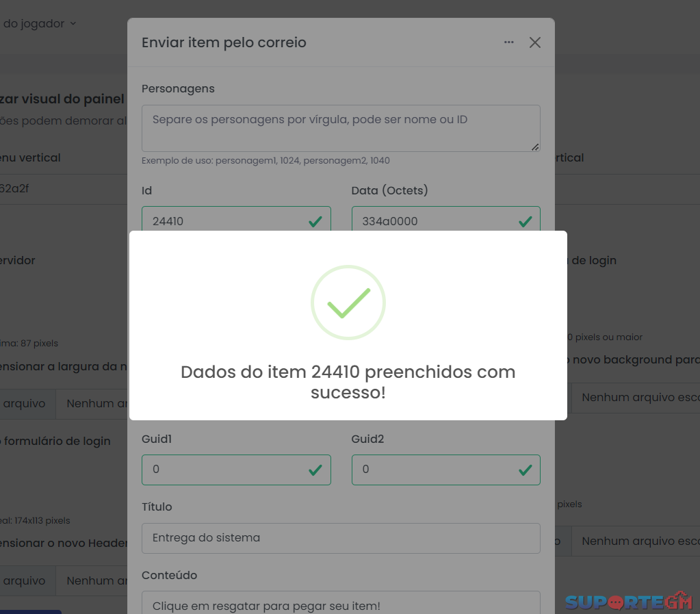Screen dimensions: 700x614
Task: Click the Personagens textarea resize handle
Action: point(535,147)
